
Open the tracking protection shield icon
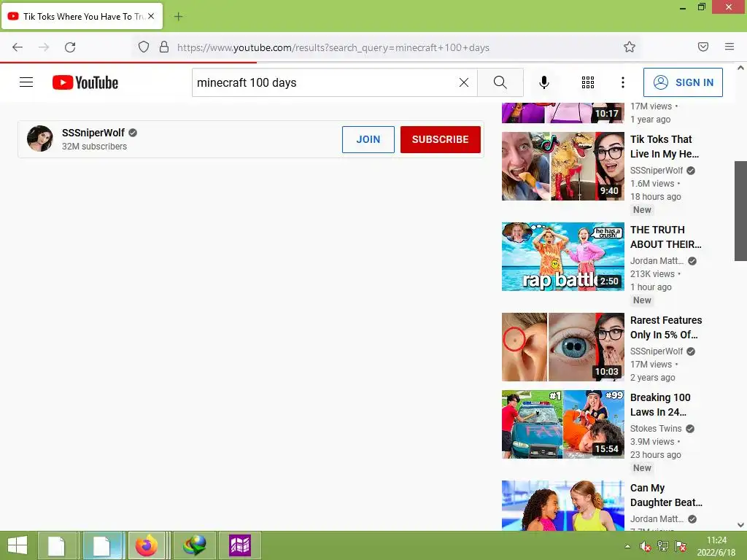click(x=144, y=47)
